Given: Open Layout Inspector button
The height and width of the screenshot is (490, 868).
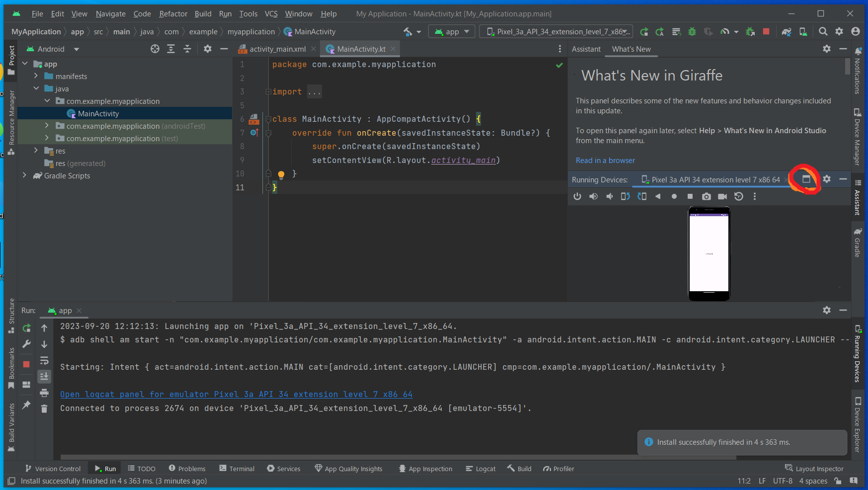Looking at the screenshot, I should point(814,469).
